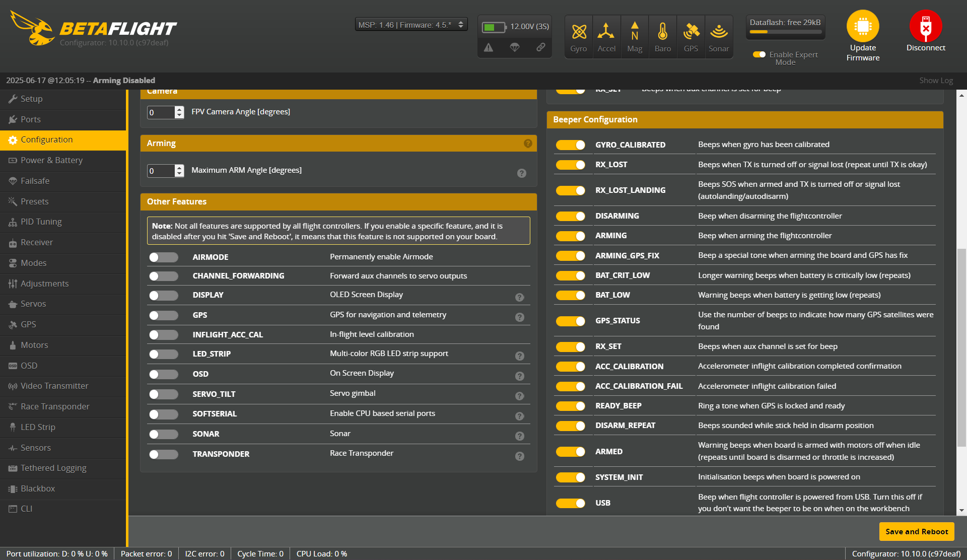Decrease Maximum ARM Angle with down arrow

click(x=179, y=174)
